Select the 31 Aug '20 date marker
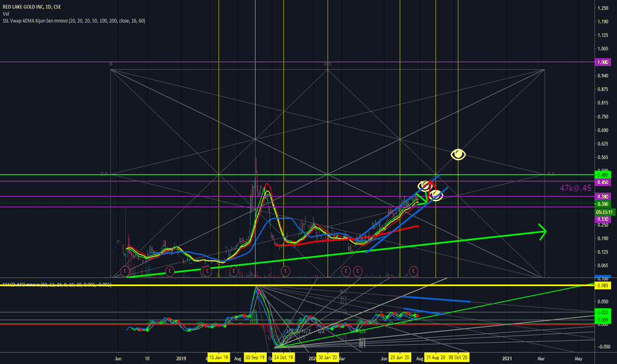617x364 pixels. tap(436, 357)
